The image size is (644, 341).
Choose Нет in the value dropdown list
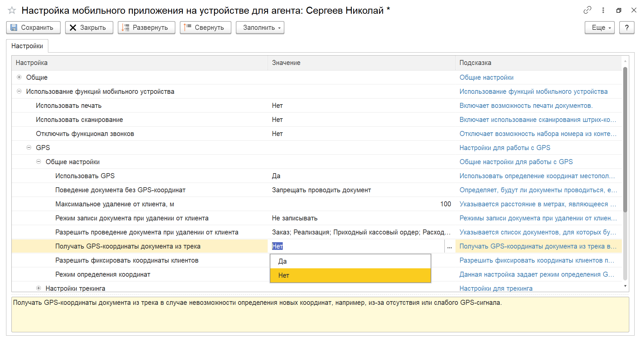(350, 275)
